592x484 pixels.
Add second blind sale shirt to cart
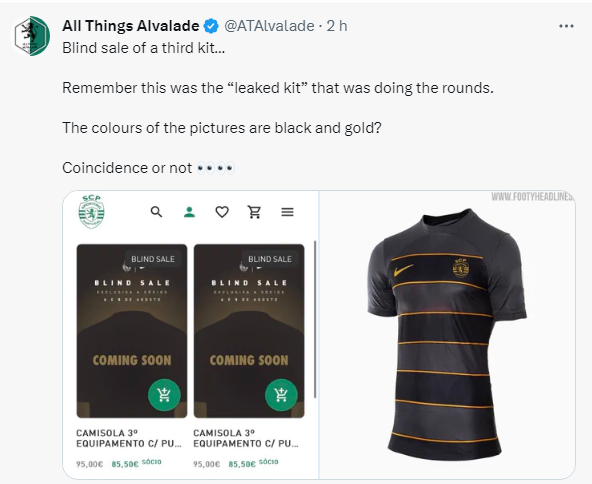281,395
